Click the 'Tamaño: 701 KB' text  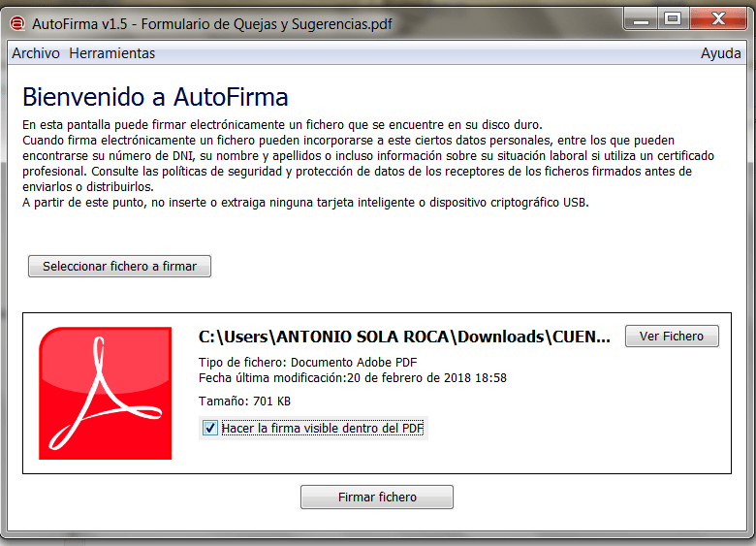[244, 401]
